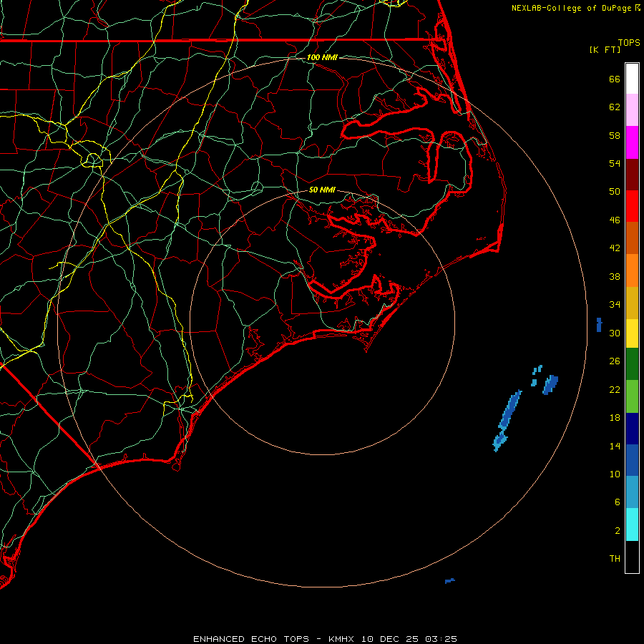Click the small echo beyond the 100 NMI ring
The width and height of the screenshot is (644, 644).
pos(599,324)
